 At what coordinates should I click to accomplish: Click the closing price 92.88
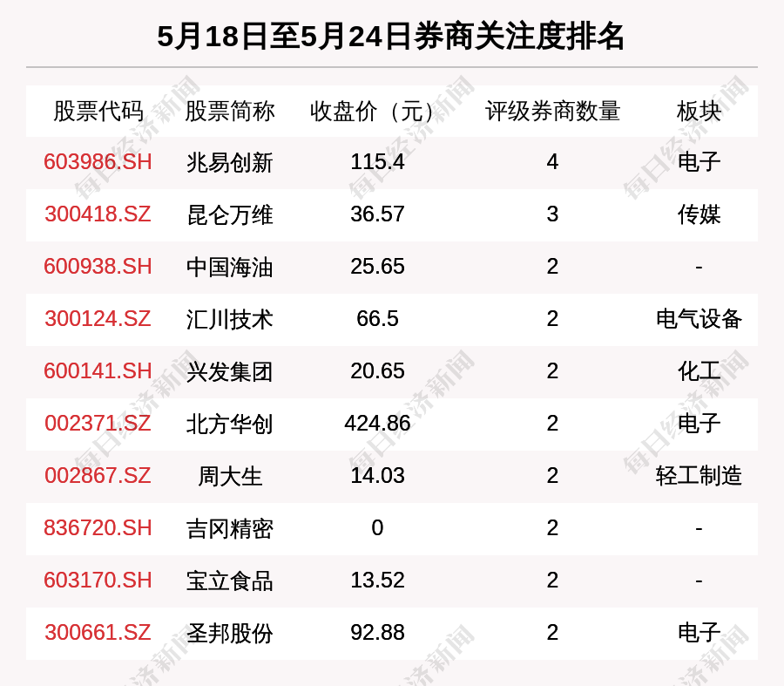coord(377,633)
